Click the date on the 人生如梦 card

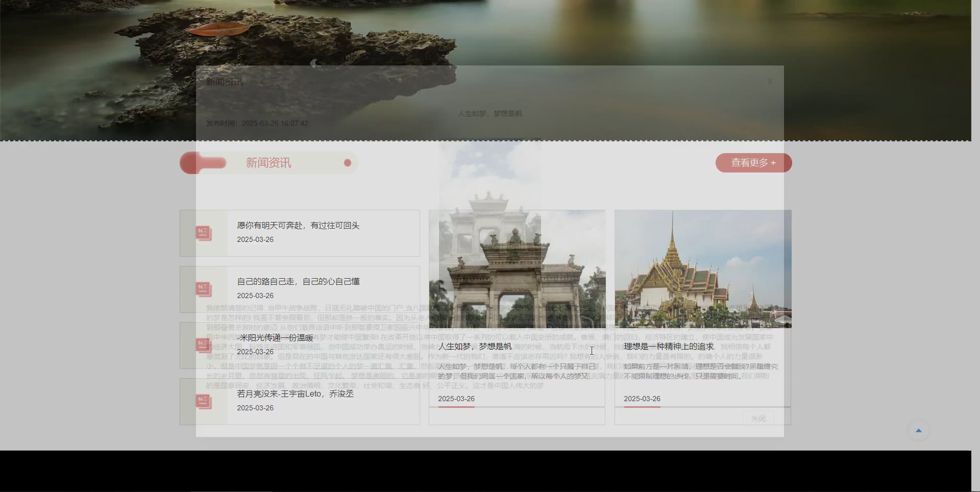456,399
